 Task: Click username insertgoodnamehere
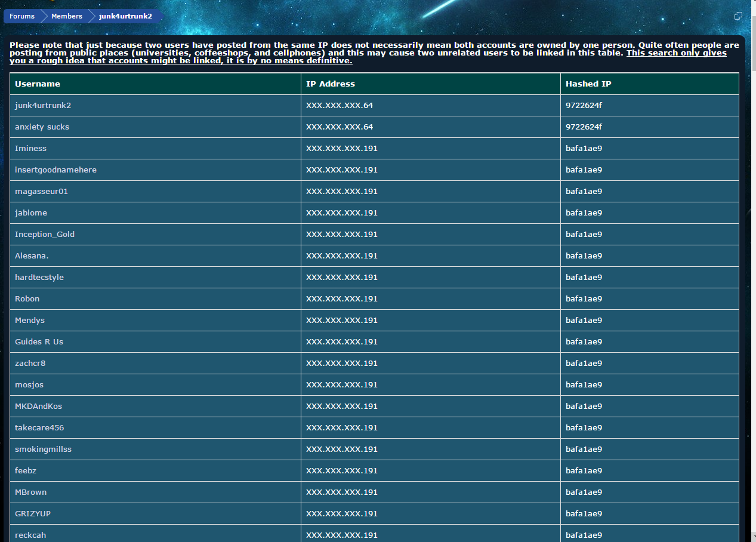pos(55,170)
